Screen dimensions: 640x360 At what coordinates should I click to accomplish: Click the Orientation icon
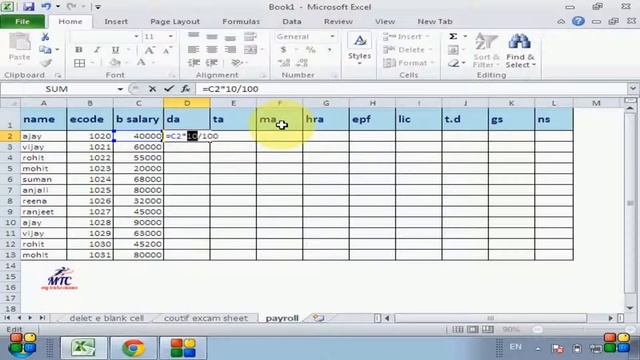(236, 63)
